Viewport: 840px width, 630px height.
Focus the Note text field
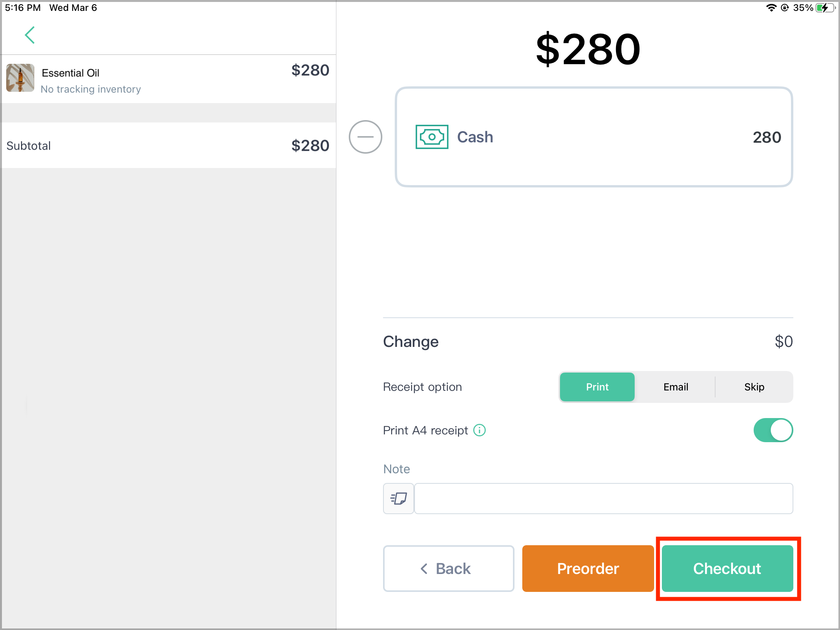(604, 498)
